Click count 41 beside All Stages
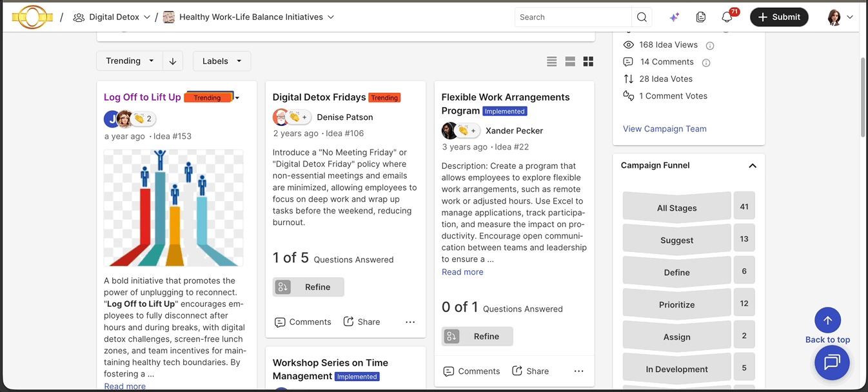Image resolution: width=868 pixels, height=392 pixels. click(x=744, y=207)
